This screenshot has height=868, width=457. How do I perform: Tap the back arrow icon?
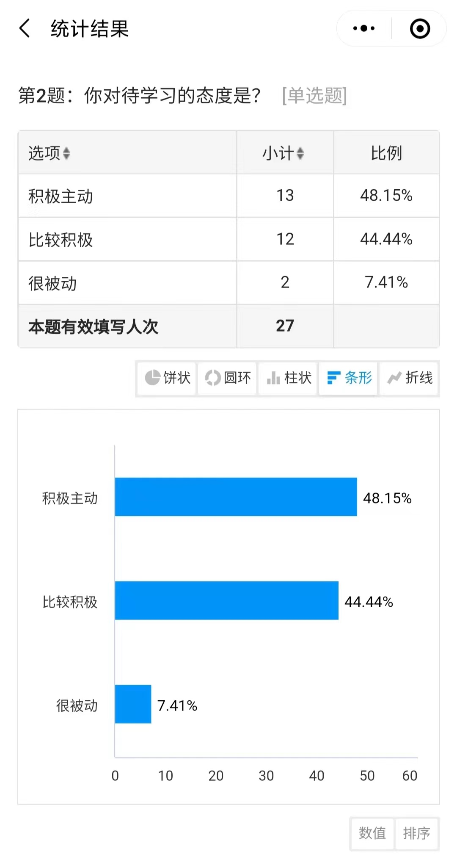(x=25, y=28)
